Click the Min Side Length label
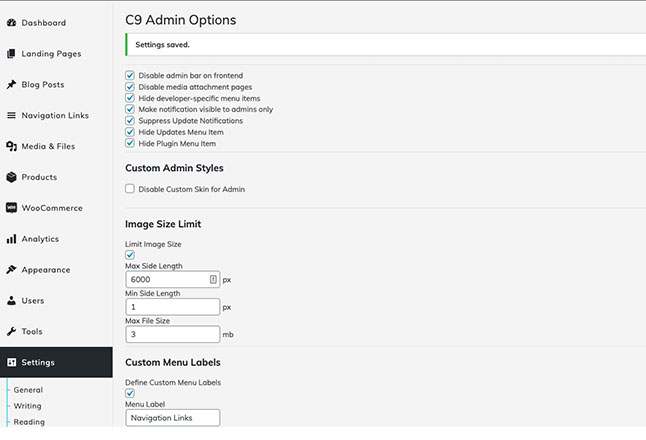 coord(152,293)
